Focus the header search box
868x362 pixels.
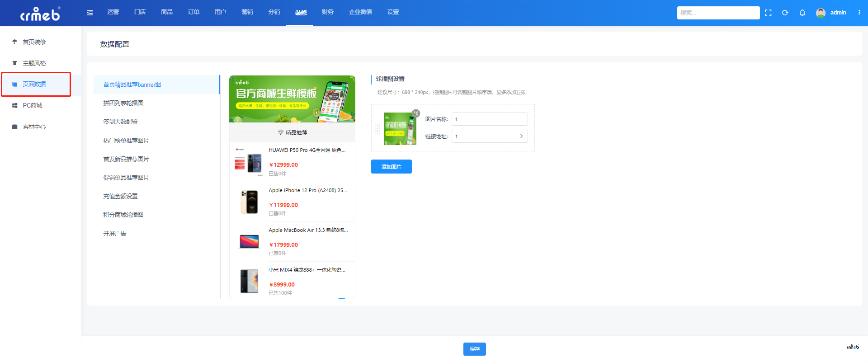tap(718, 13)
